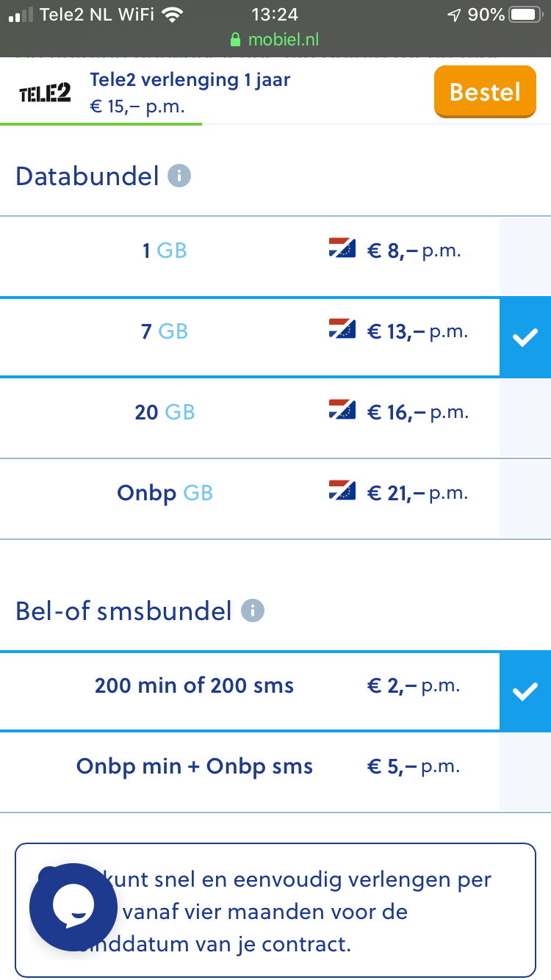The height and width of the screenshot is (980, 551).
Task: Click the EU flag icon on Onbp GB row
Action: point(342,492)
